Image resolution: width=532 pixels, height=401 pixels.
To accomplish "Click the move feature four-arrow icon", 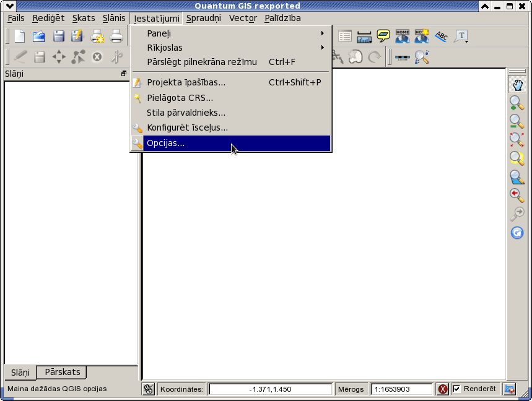I will [59, 56].
